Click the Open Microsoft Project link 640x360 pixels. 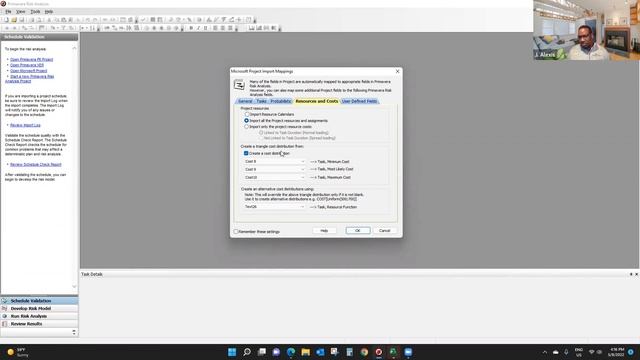point(29,71)
